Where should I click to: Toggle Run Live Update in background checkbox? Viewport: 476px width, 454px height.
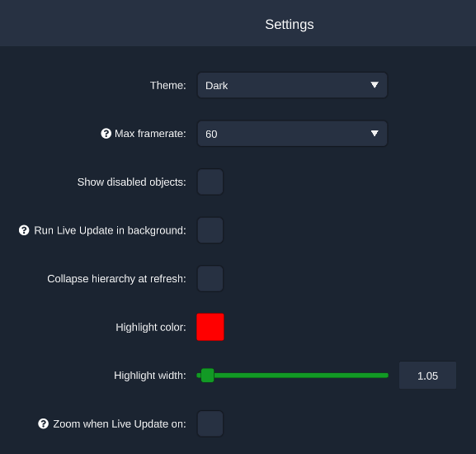[210, 230]
